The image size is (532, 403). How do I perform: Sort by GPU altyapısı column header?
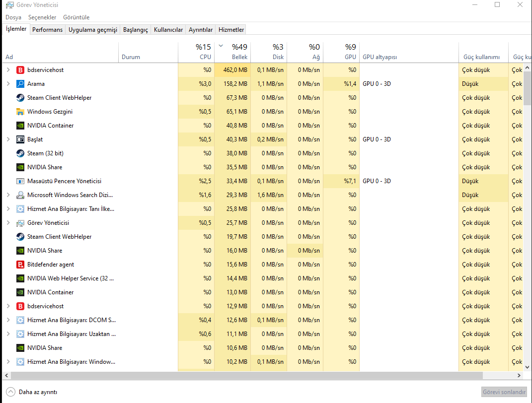(x=409, y=52)
